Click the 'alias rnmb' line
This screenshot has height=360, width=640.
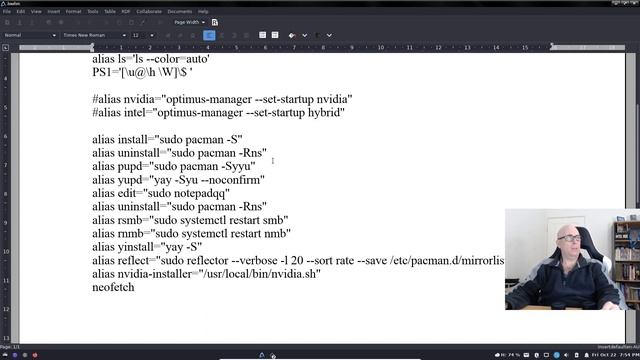(191, 234)
